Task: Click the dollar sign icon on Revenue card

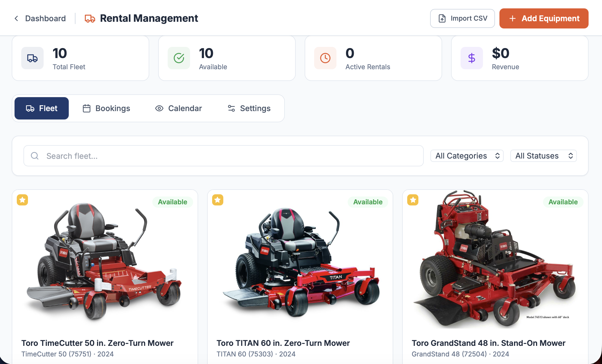Action: (471, 58)
